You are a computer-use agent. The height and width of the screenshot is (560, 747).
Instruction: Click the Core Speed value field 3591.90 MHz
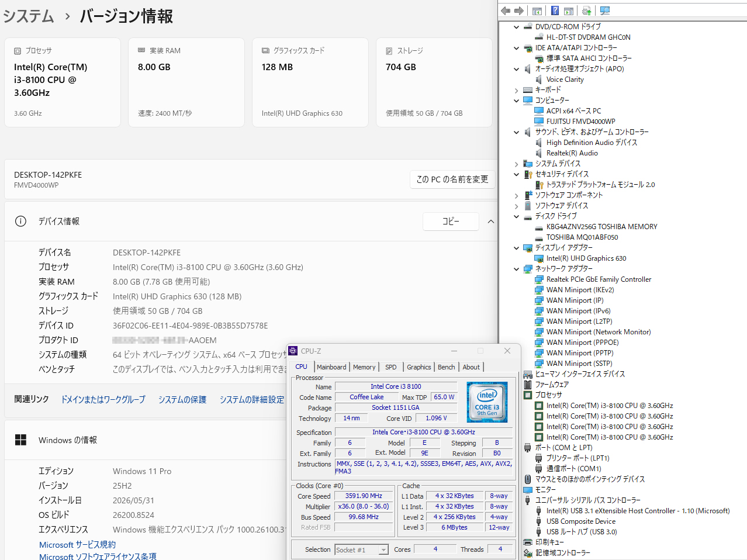coord(364,496)
